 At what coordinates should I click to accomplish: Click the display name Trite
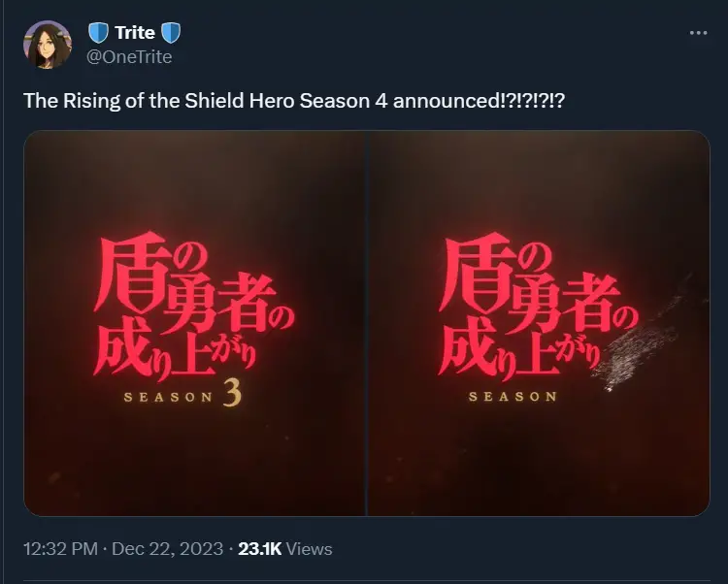pos(135,33)
